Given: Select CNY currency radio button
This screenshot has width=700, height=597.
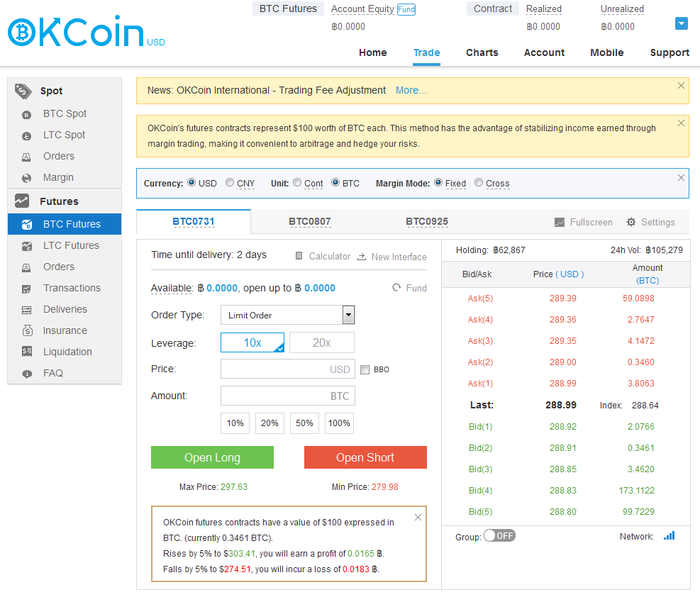Looking at the screenshot, I should point(230,182).
